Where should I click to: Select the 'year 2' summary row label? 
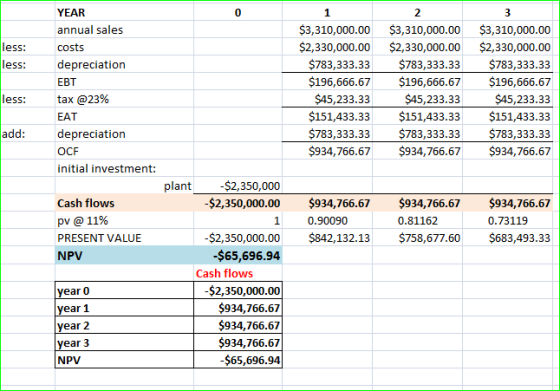pos(124,325)
